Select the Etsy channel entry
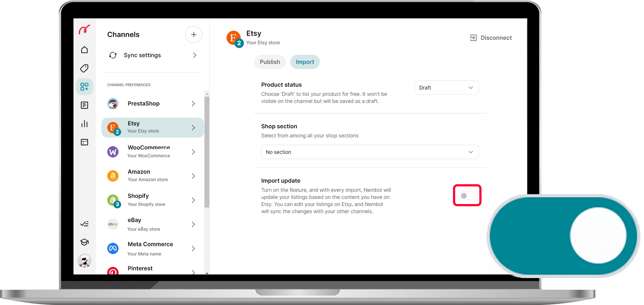Viewport: 644px width, 305px height. (x=153, y=128)
